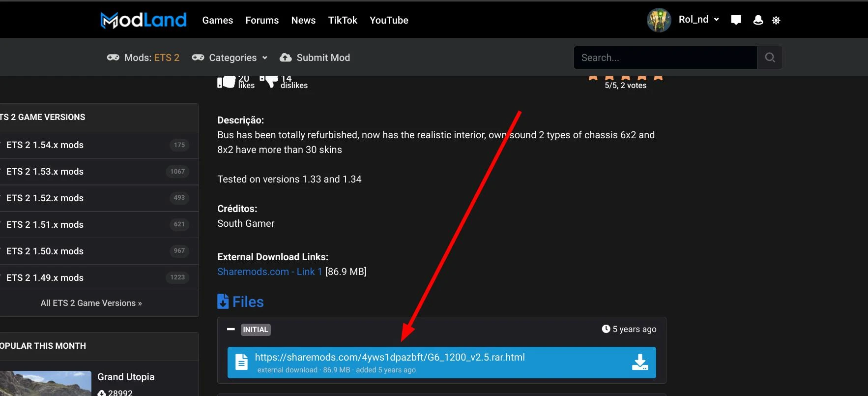Click the clock icon next to 5 years ago
The image size is (868, 396).
606,329
